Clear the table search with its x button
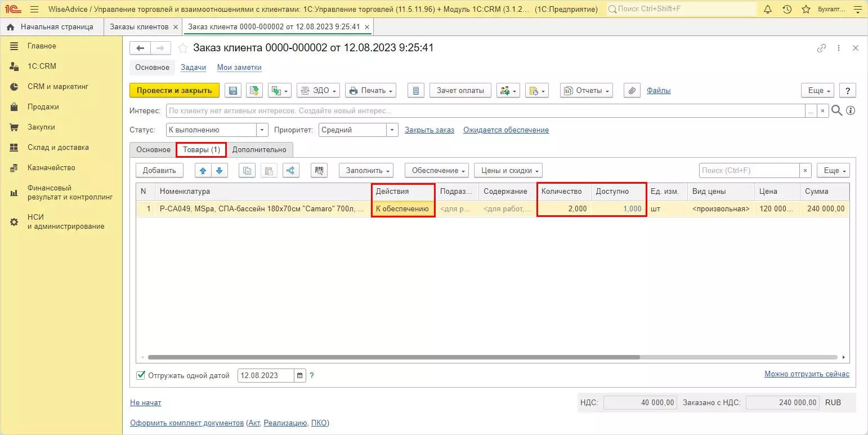Viewport: 868px width, 435px height. point(806,170)
